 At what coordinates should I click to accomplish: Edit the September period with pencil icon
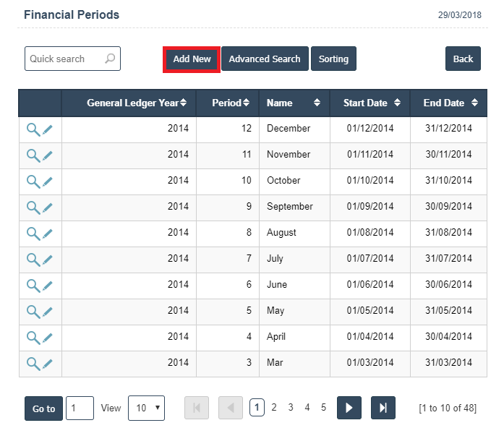pyautogui.click(x=47, y=208)
